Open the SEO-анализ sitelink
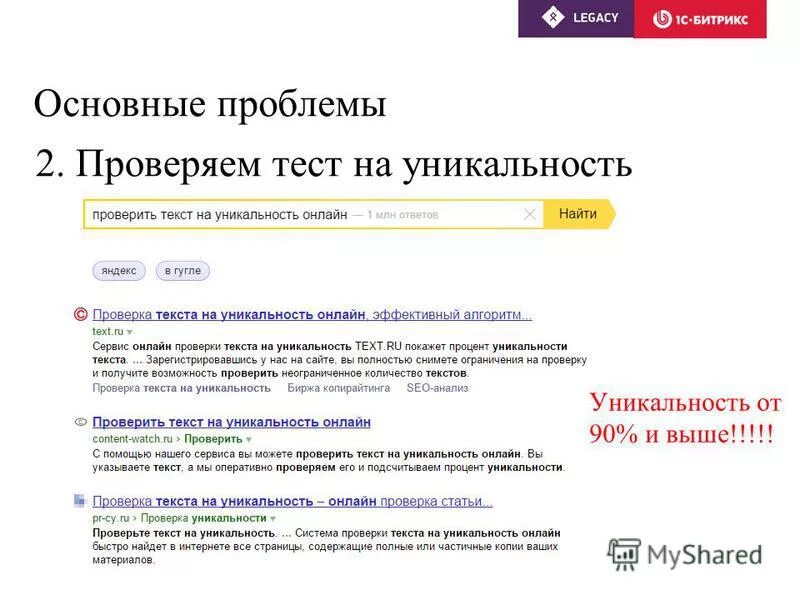This screenshot has height=600, width=800. (x=437, y=388)
